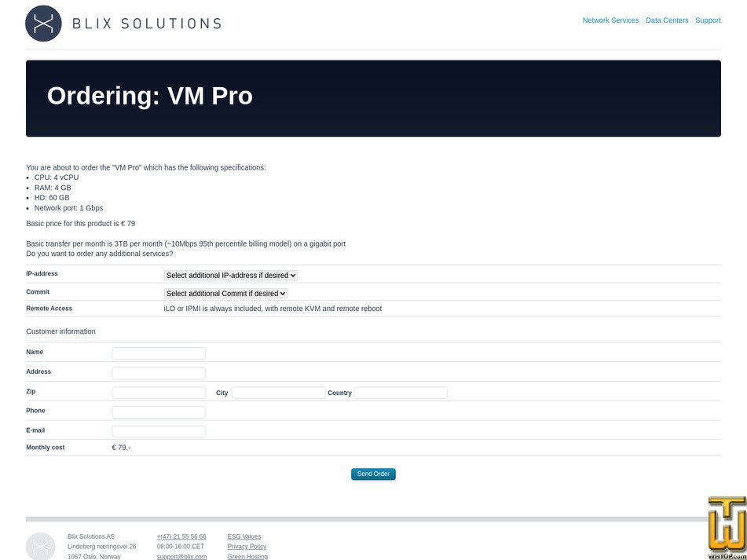Image resolution: width=747 pixels, height=560 pixels.
Task: Click the 'Basic transfer per month is 3TB' line
Action: click(186, 243)
